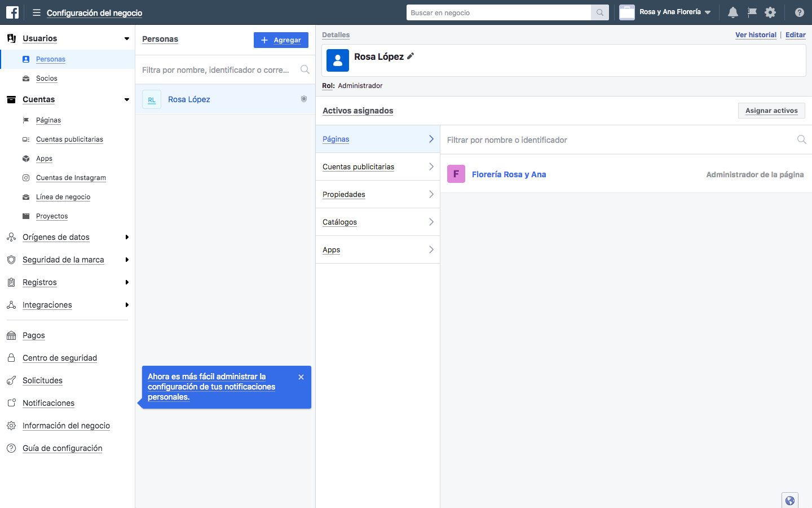Viewport: 812px width, 508px height.
Task: Expand the Seguridad de la marca arrow
Action: pos(127,260)
